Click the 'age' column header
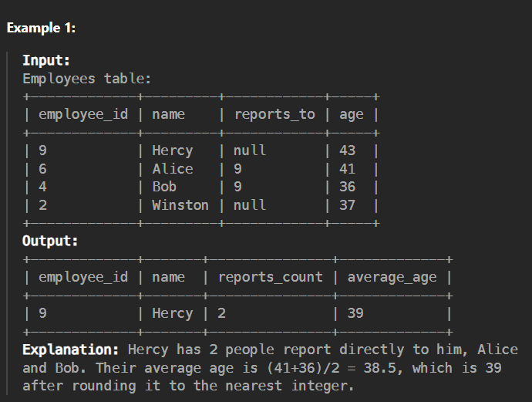532x402 pixels. click(x=351, y=115)
